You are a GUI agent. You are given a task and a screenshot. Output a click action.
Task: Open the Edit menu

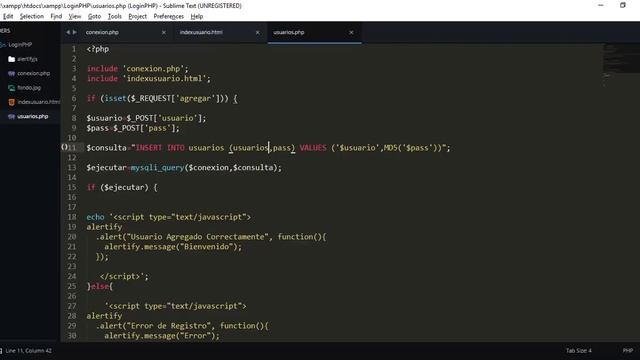tap(8, 16)
